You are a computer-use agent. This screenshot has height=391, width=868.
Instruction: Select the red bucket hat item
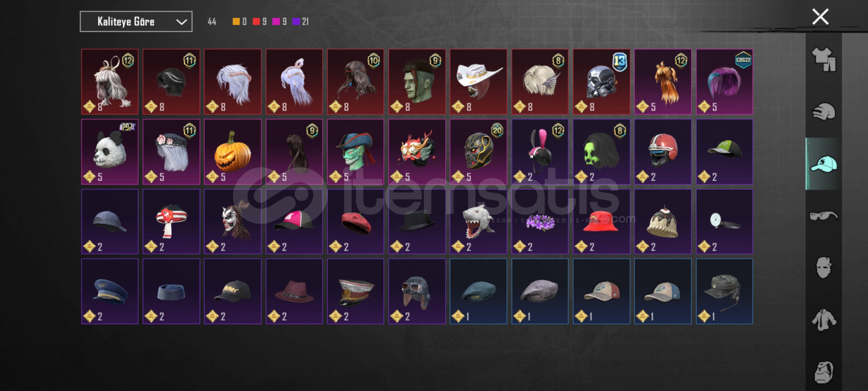[x=601, y=222]
